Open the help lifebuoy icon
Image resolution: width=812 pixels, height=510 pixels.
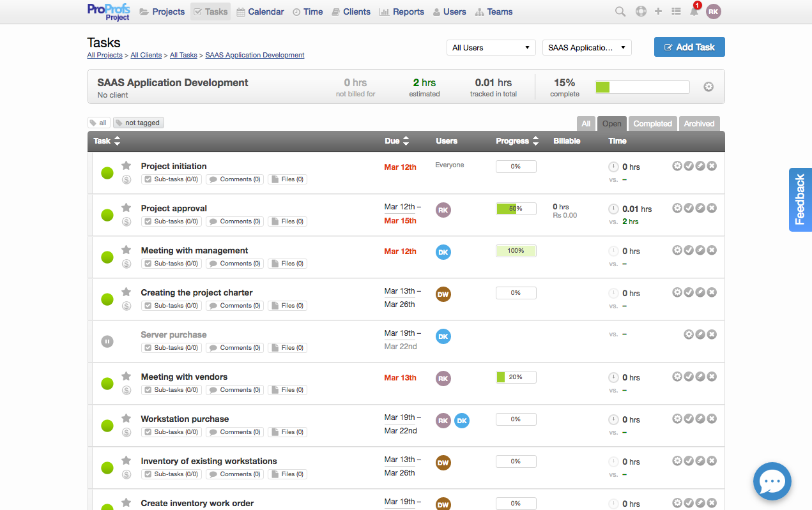(x=641, y=11)
